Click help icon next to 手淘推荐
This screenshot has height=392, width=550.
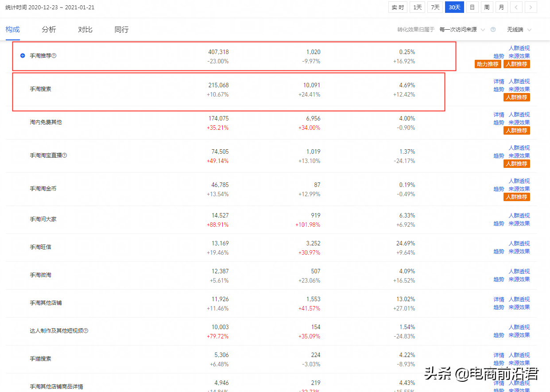(x=54, y=56)
